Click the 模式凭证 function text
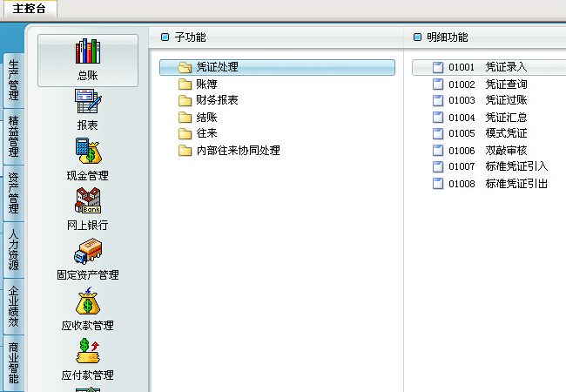Viewport: 566px width, 392px height. tap(506, 133)
